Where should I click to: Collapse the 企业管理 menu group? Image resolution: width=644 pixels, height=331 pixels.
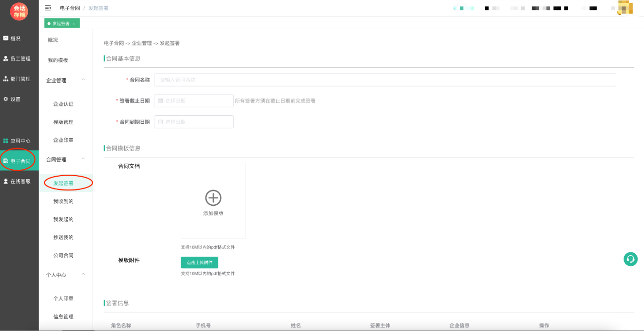(x=83, y=80)
